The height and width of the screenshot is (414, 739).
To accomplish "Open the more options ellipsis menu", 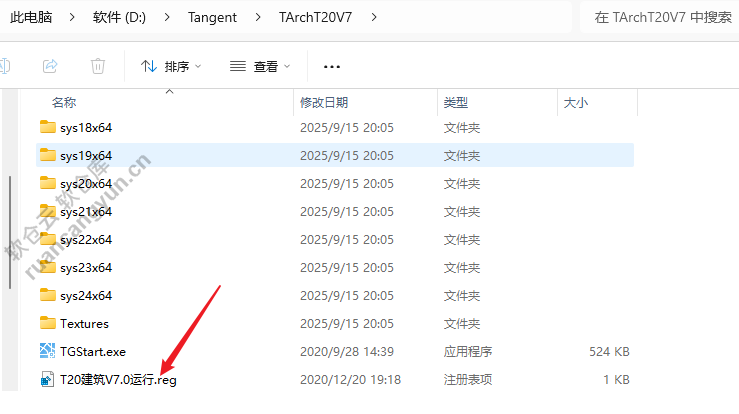I will [x=332, y=66].
